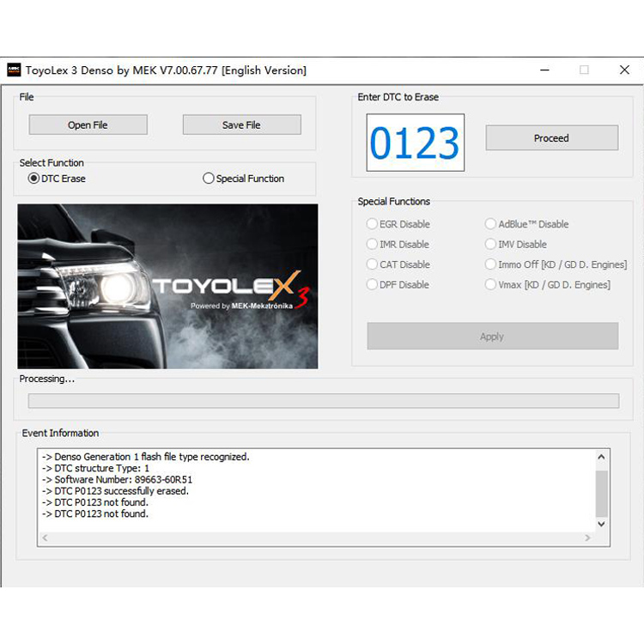Click the Processing progress bar
This screenshot has height=644, width=644.
(323, 401)
